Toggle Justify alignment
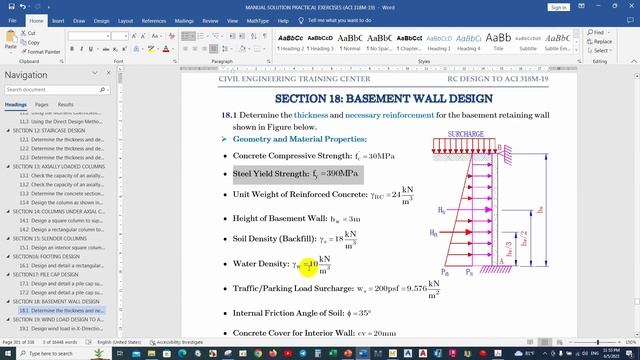Screen dimensions: 640x360 coord(213,49)
